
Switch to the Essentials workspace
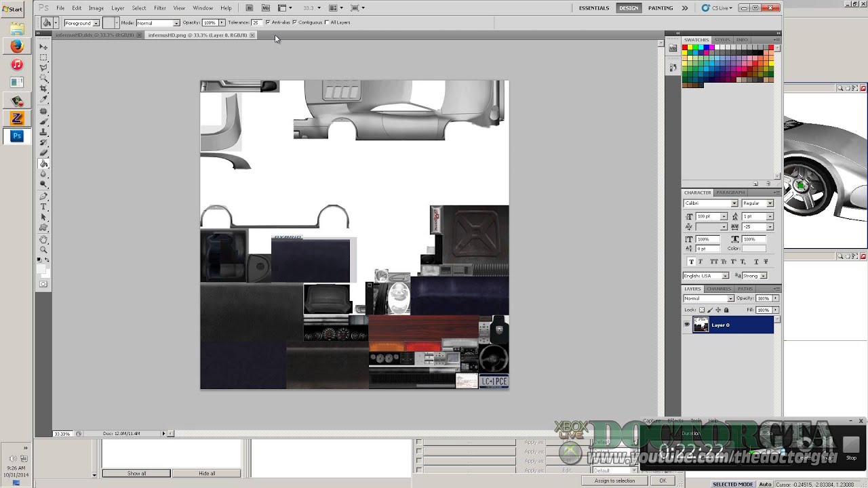(x=594, y=8)
